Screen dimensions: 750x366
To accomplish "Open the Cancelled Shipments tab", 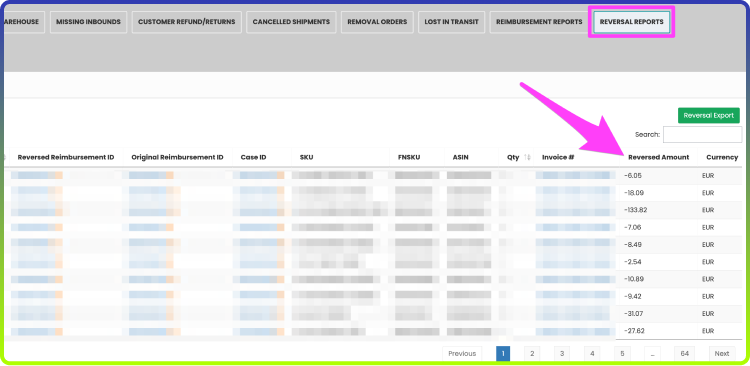I will 291,22.
